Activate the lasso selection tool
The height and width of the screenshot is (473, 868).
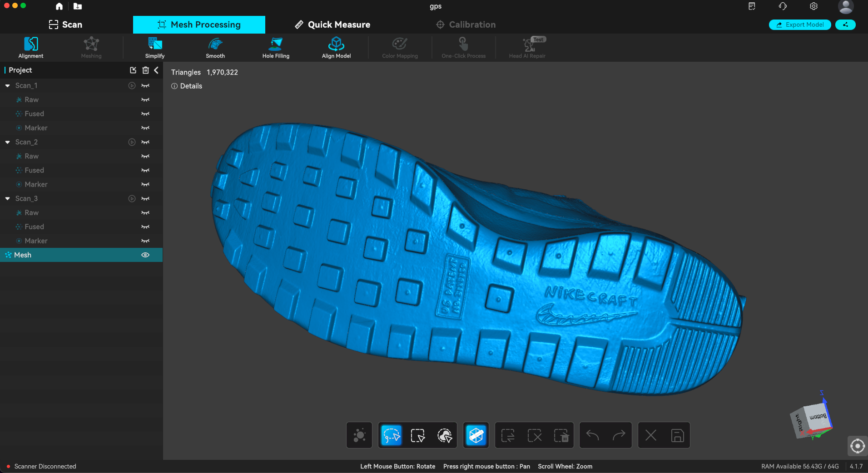coord(391,435)
